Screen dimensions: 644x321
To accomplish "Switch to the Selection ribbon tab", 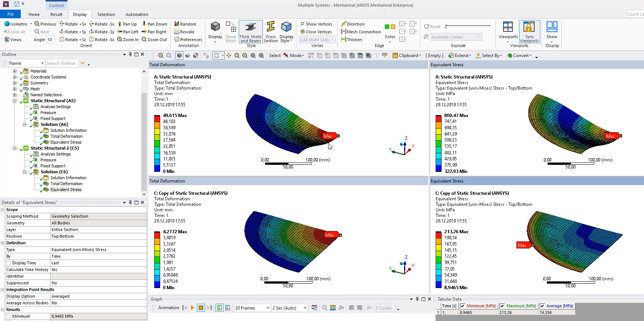I will [106, 14].
